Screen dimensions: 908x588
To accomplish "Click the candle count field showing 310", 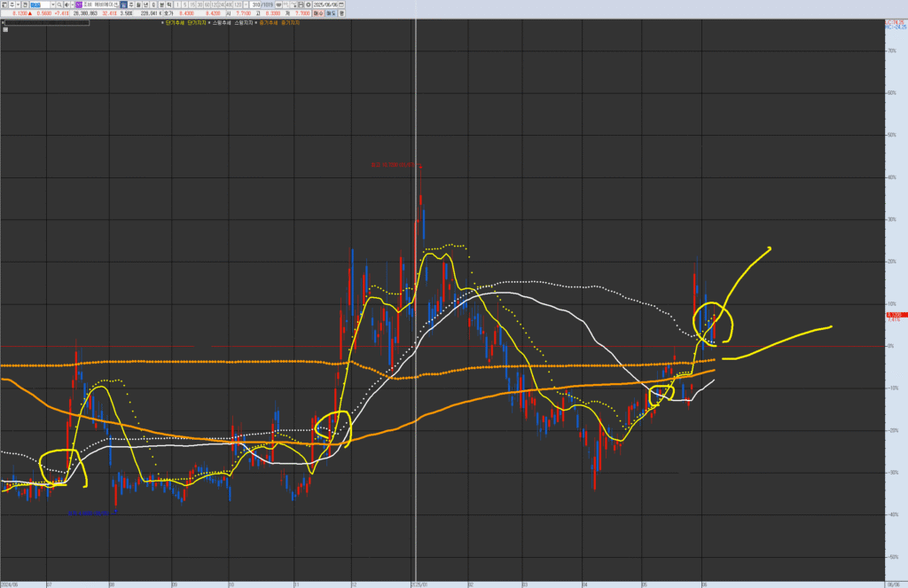I will [x=255, y=4].
